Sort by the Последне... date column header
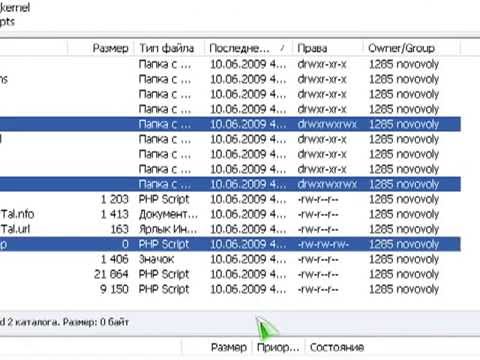This screenshot has height=360, width=480. click(239, 48)
